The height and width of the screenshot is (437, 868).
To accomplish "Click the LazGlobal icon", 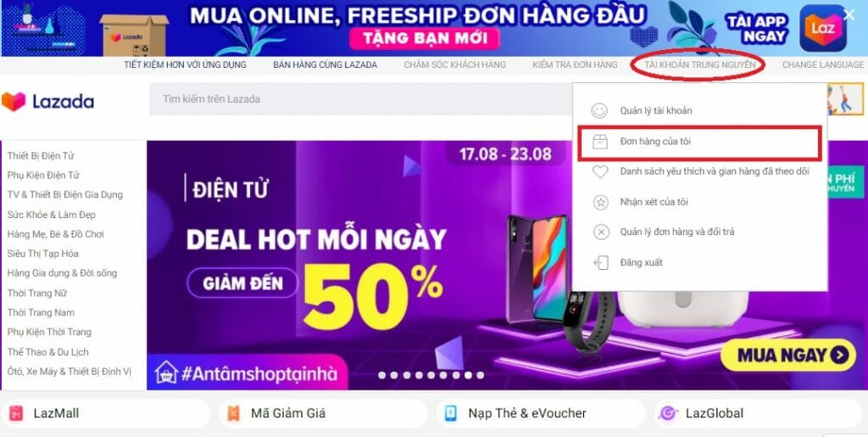I will pos(668,413).
